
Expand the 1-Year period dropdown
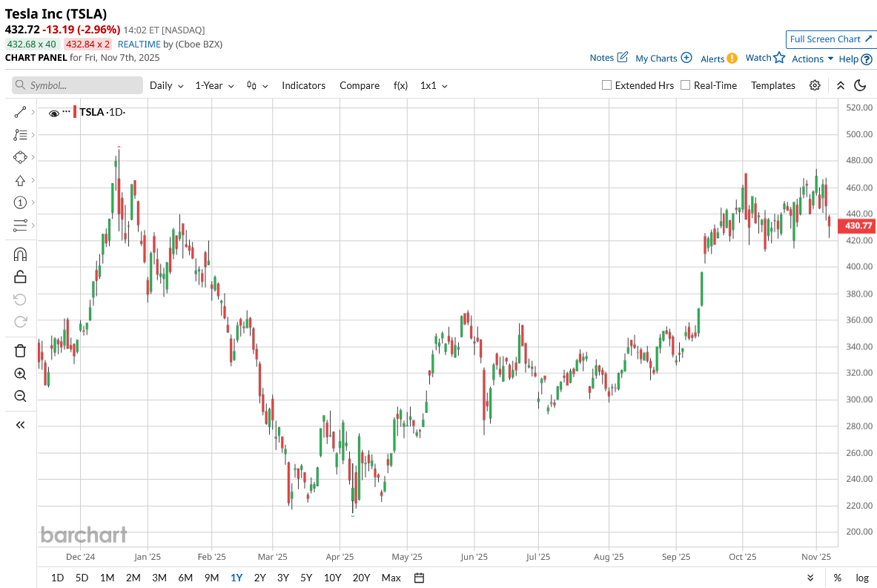(x=214, y=85)
